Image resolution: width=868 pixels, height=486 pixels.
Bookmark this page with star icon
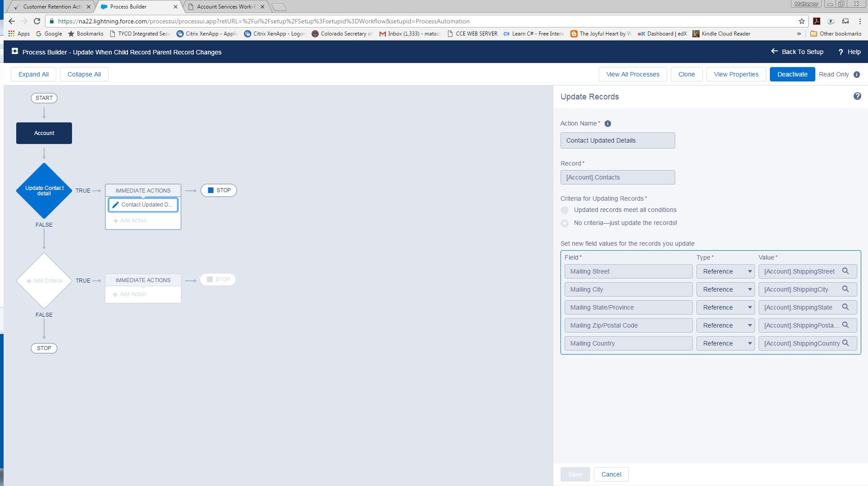coord(802,21)
